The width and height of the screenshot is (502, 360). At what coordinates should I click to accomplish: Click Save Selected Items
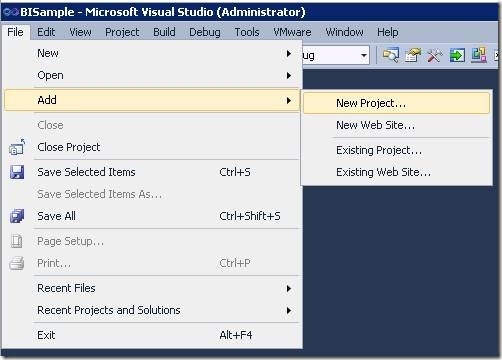pyautogui.click(x=152, y=172)
